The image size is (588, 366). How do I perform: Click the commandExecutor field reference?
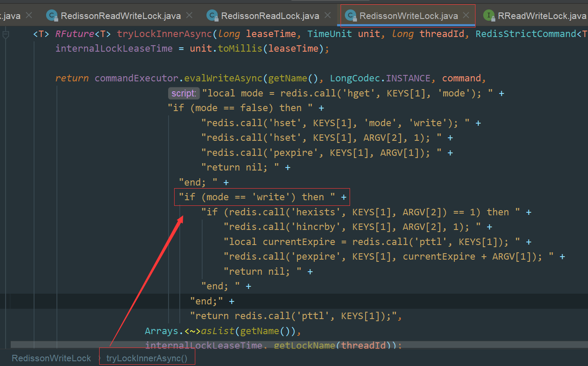pyautogui.click(x=136, y=78)
